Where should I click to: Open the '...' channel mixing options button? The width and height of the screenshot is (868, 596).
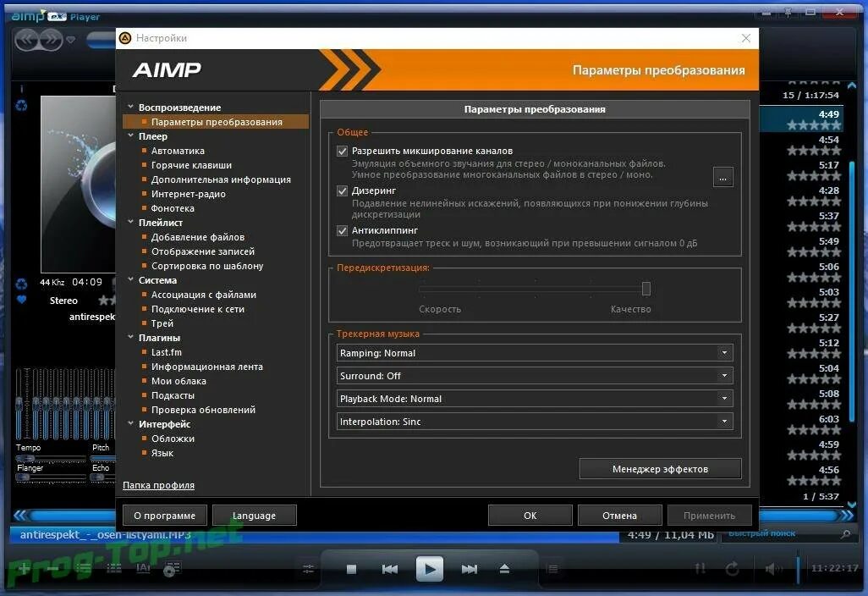pos(723,178)
